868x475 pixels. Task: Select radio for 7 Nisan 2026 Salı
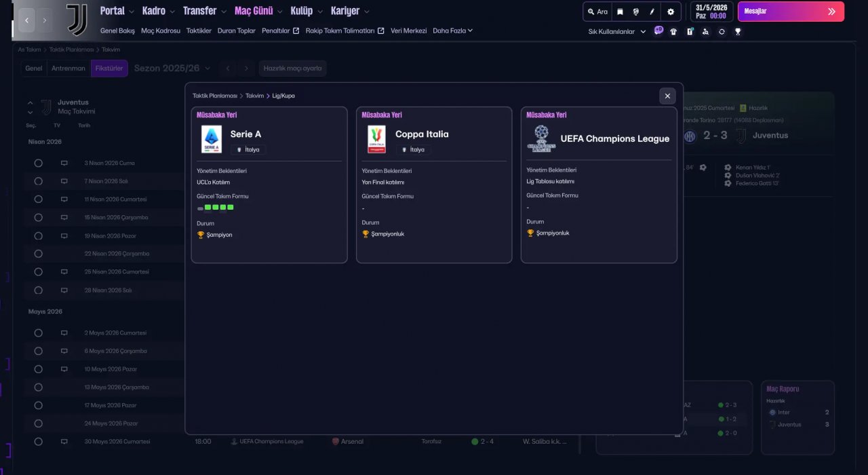[38, 181]
